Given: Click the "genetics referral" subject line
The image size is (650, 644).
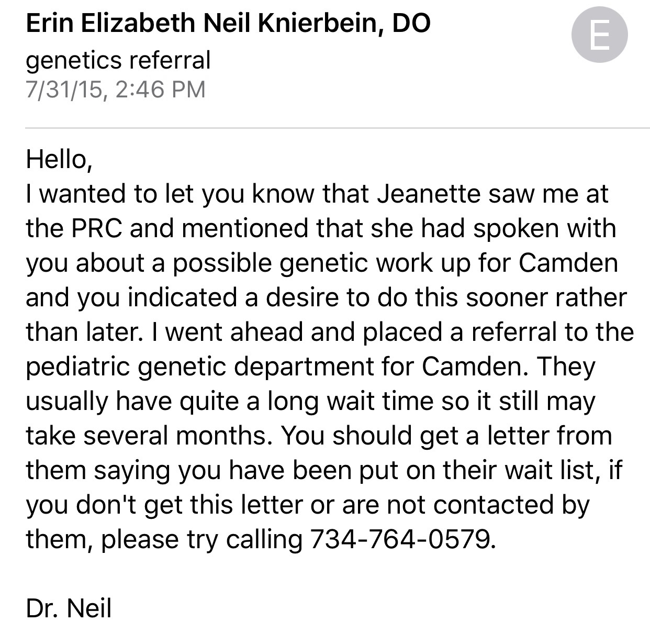Looking at the screenshot, I should click(118, 60).
